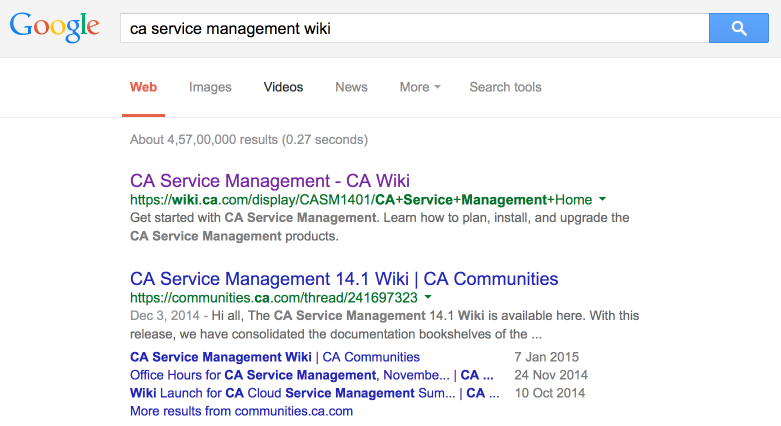Open Search tools options
This screenshot has width=781, height=426.
(x=506, y=87)
